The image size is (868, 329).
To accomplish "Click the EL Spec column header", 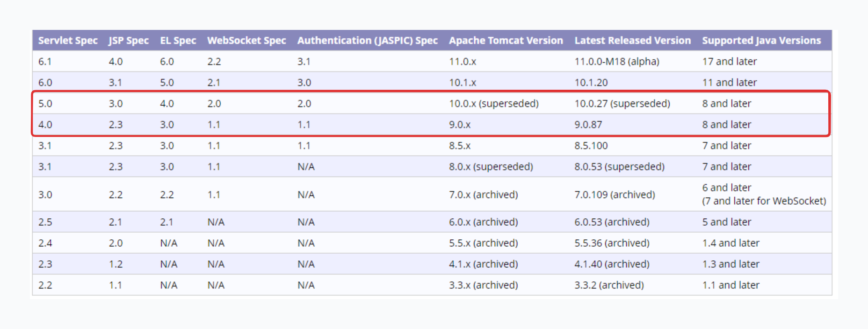I will [178, 41].
